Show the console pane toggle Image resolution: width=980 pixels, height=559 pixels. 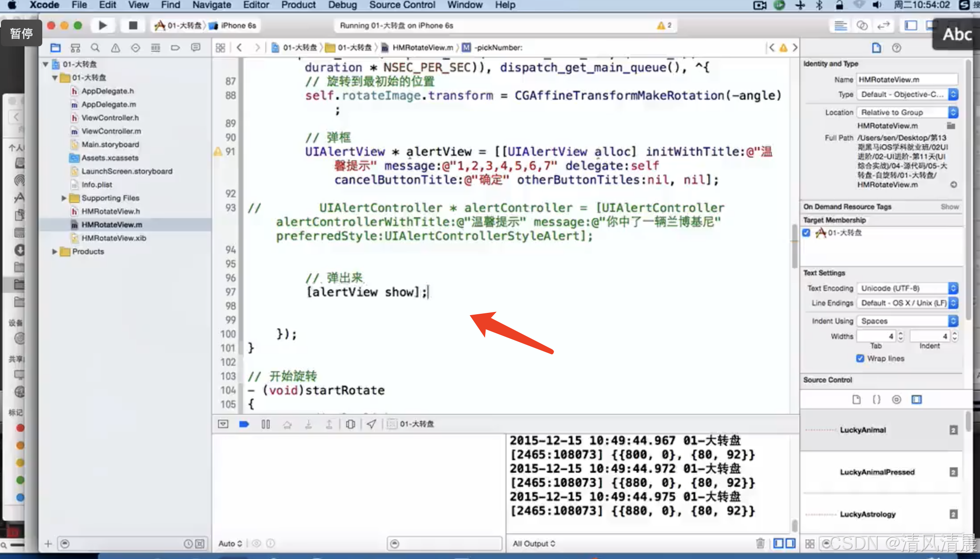click(790, 543)
